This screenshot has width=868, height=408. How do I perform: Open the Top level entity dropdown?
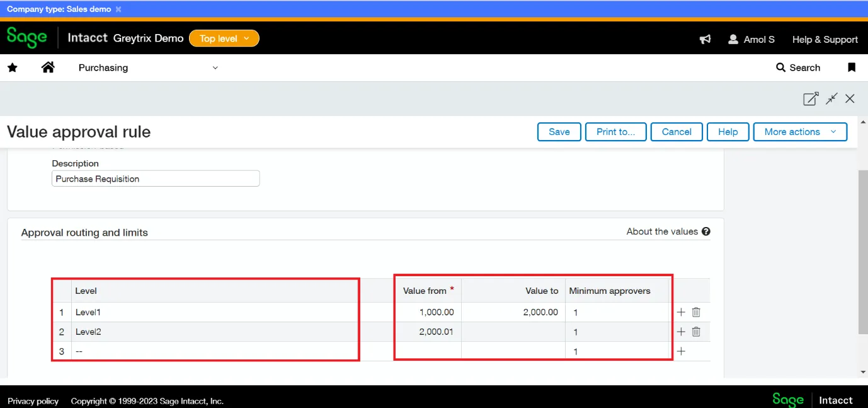(224, 38)
